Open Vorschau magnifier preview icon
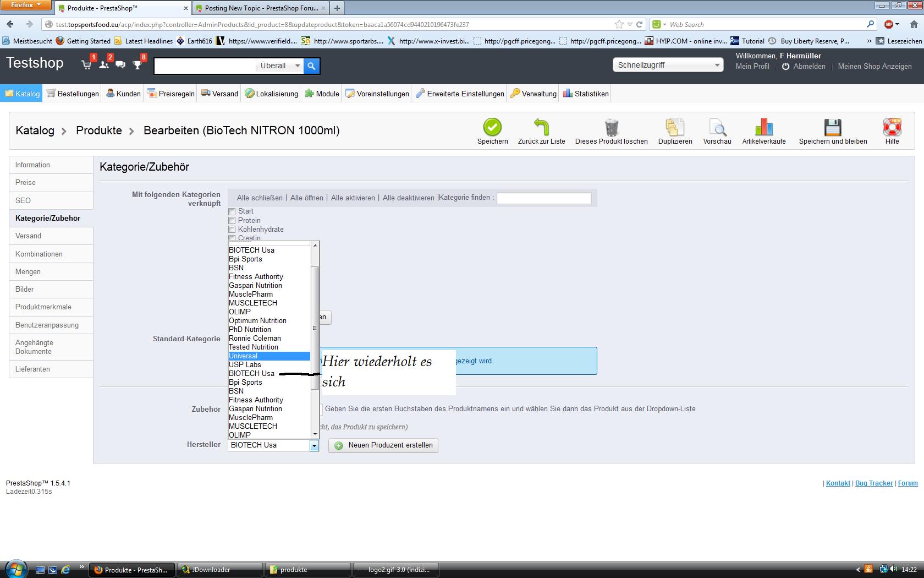The height and width of the screenshot is (578, 924). (717, 127)
